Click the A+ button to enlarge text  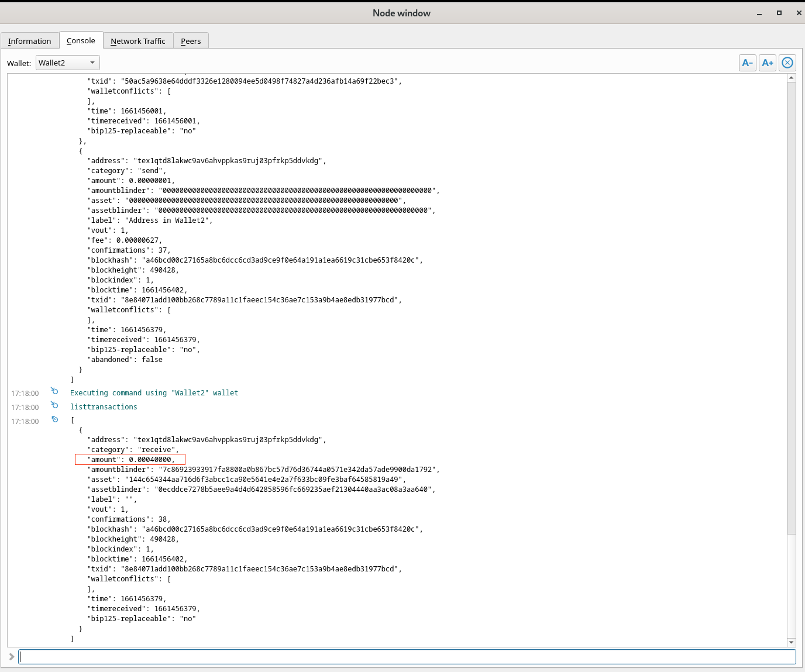click(767, 63)
